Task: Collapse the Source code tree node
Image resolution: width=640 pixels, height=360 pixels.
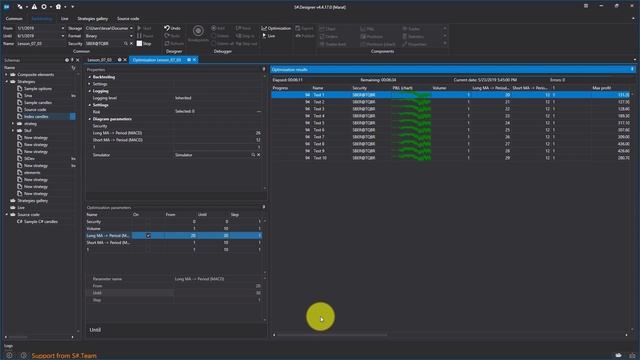Action: (x=6, y=214)
